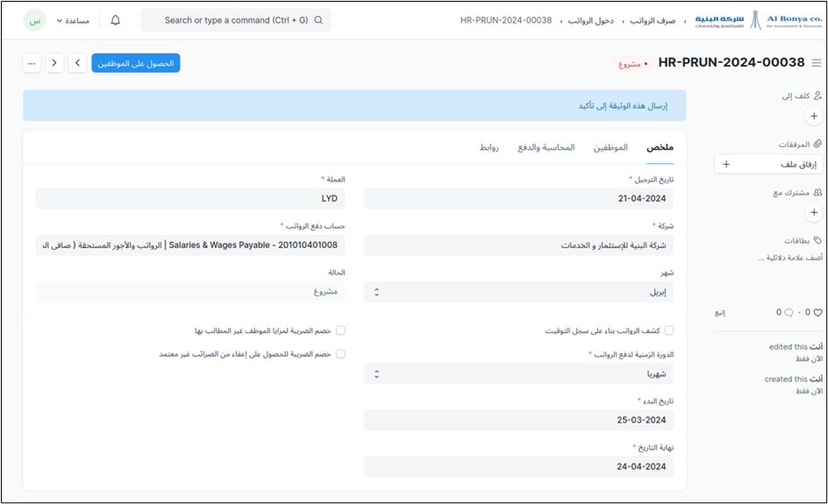Click the sidebar toggle hamburger icon
This screenshot has height=504, width=828.
817,63
